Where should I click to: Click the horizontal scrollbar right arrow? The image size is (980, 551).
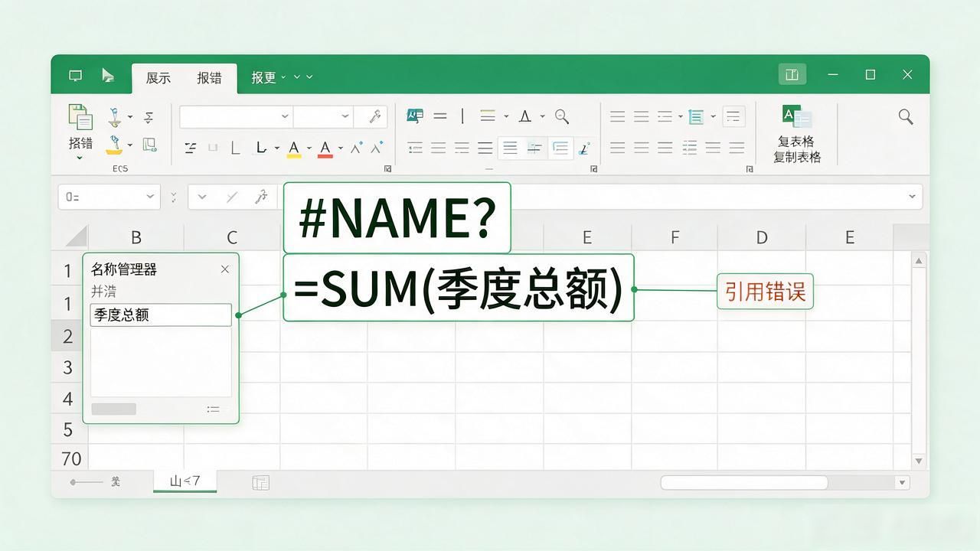point(902,483)
